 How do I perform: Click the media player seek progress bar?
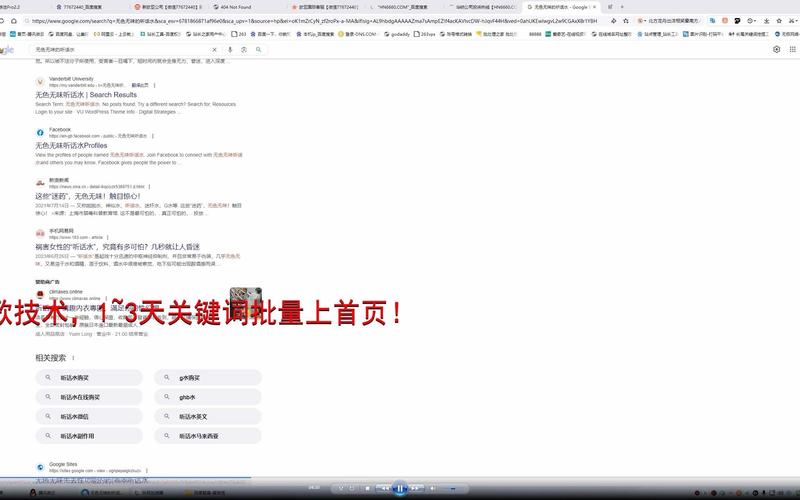point(400,478)
